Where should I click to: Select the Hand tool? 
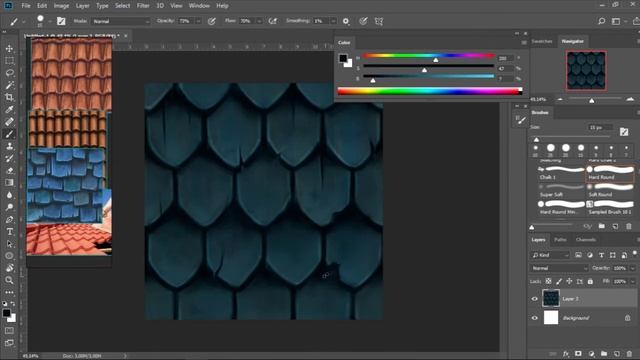(9, 268)
